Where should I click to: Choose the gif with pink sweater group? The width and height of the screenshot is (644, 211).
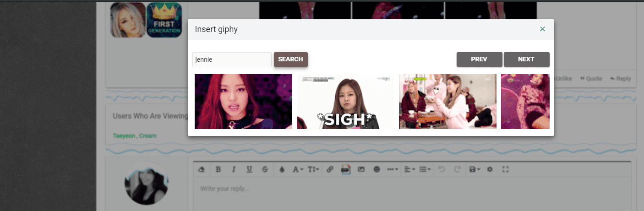[448, 102]
